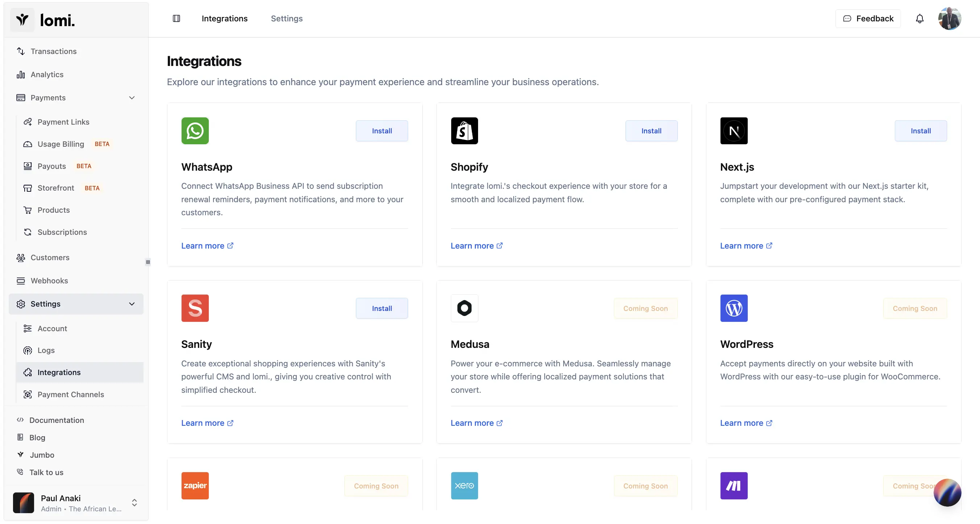Click the Shopify integration logo
The image size is (980, 524).
[464, 131]
